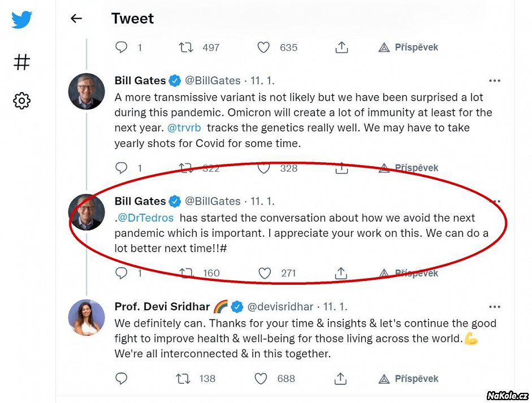This screenshot has height=403, width=532.
Task: Reply to Devi Sridhar's tweet
Action: pyautogui.click(x=122, y=379)
